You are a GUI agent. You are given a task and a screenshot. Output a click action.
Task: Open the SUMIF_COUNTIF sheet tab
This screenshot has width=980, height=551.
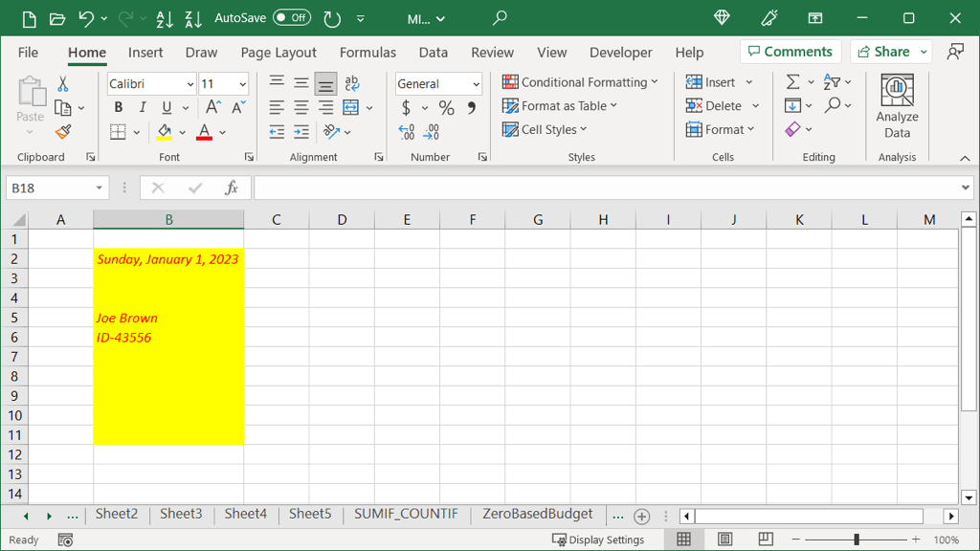click(x=406, y=515)
